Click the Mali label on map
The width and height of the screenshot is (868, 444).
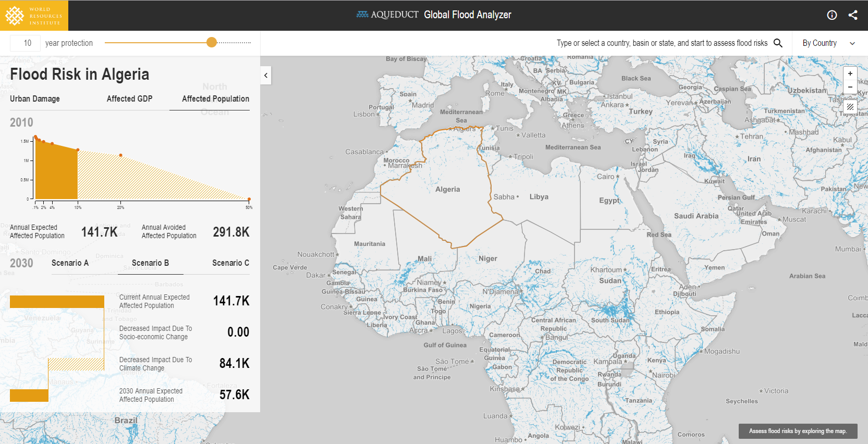pyautogui.click(x=424, y=258)
